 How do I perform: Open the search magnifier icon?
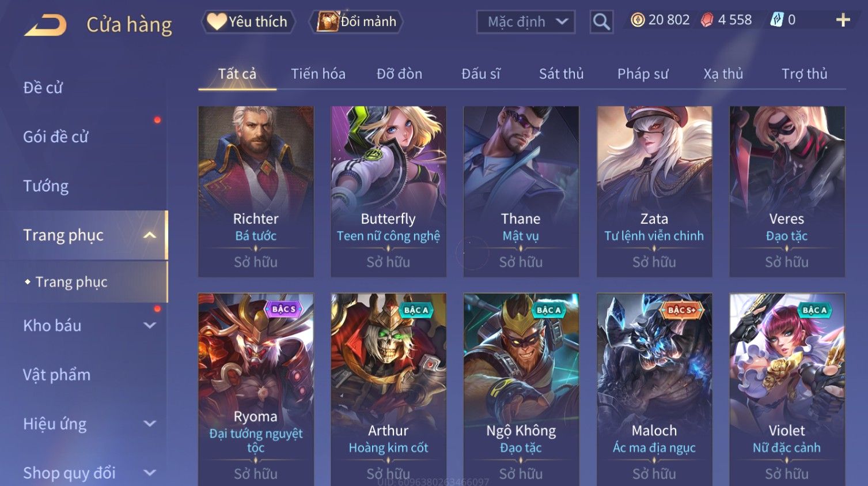(x=601, y=22)
